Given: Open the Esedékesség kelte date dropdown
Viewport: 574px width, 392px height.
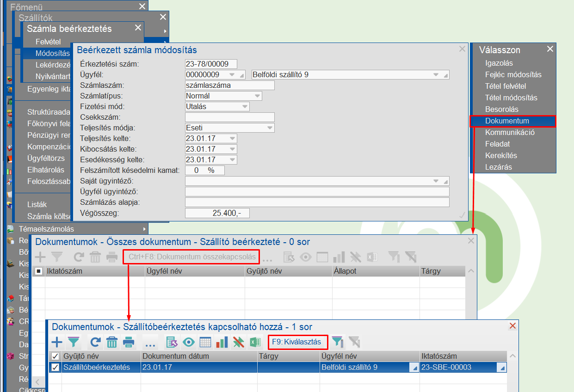Looking at the screenshot, I should coord(232,160).
